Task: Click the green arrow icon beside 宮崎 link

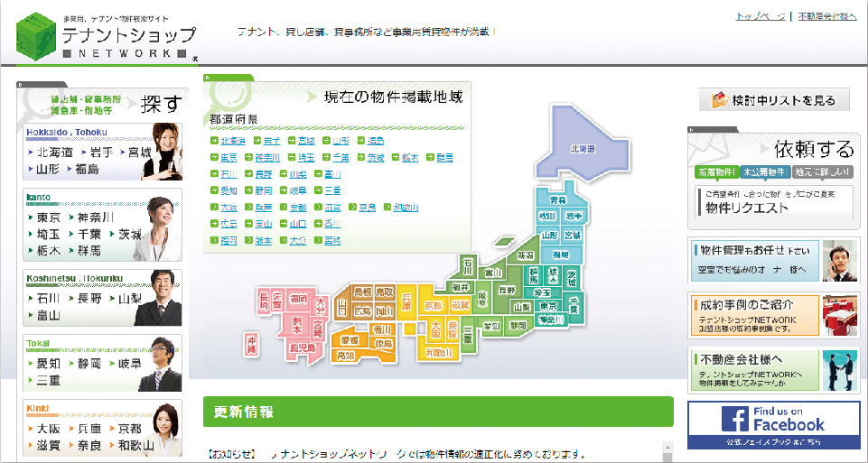Action: 318,241
